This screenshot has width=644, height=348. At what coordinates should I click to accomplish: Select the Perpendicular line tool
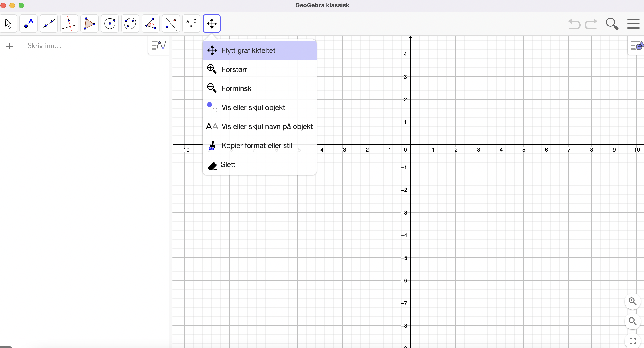69,24
